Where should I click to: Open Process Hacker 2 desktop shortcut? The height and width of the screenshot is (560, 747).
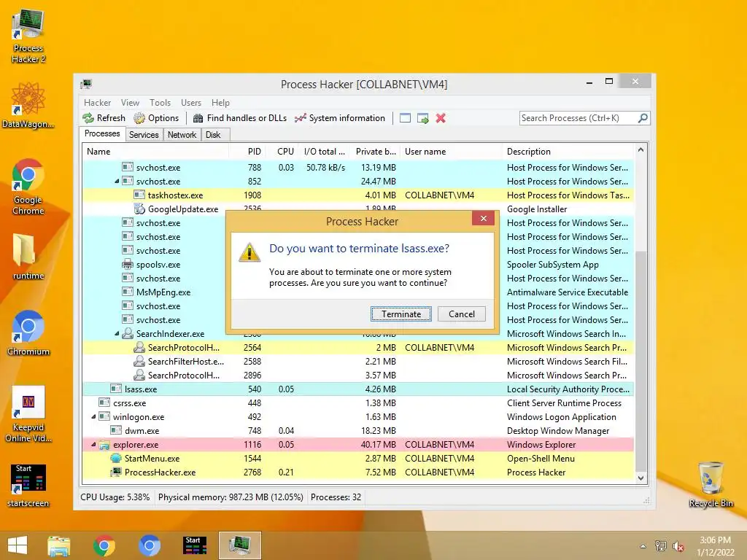click(28, 36)
